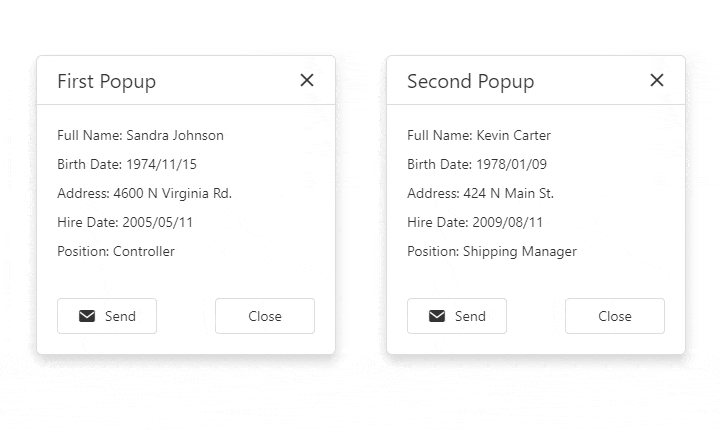Close Second Popup using the X icon

(657, 80)
